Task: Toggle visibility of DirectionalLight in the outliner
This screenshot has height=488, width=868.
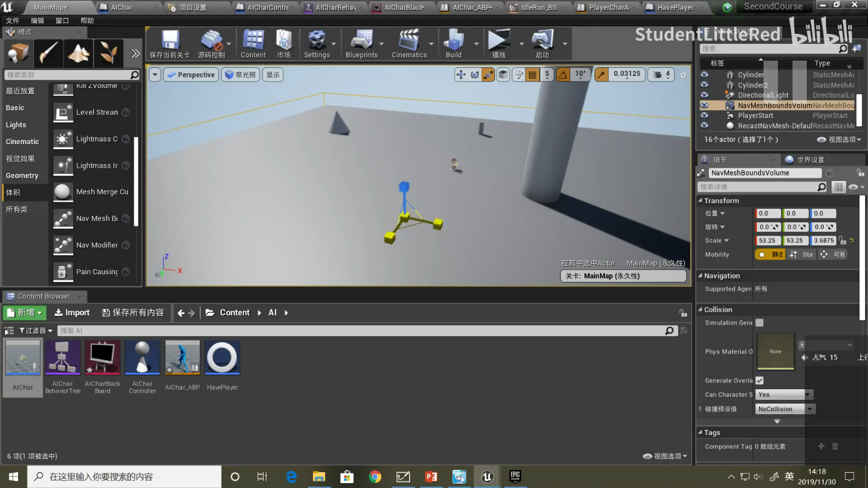Action: (704, 95)
